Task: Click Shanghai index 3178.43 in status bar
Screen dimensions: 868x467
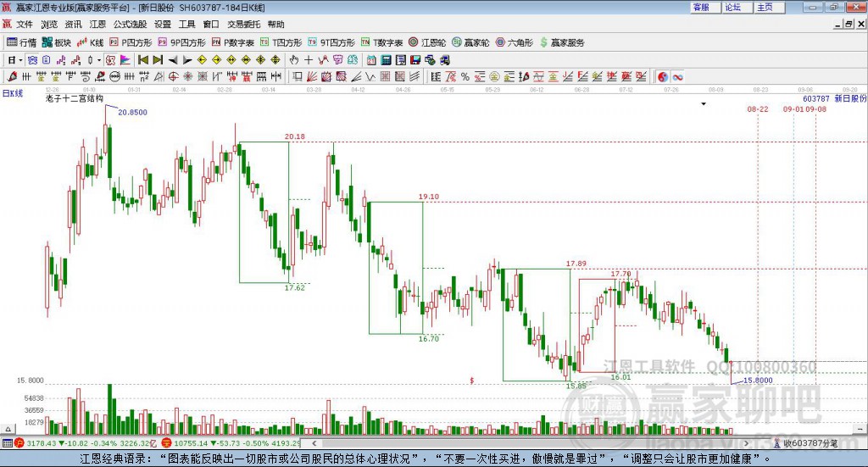Action: pyautogui.click(x=42, y=443)
